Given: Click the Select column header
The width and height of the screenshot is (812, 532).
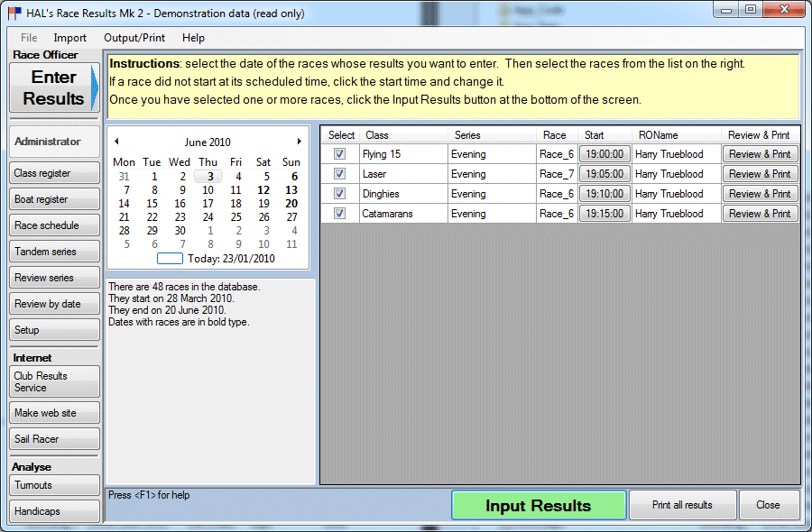Looking at the screenshot, I should coord(341,135).
